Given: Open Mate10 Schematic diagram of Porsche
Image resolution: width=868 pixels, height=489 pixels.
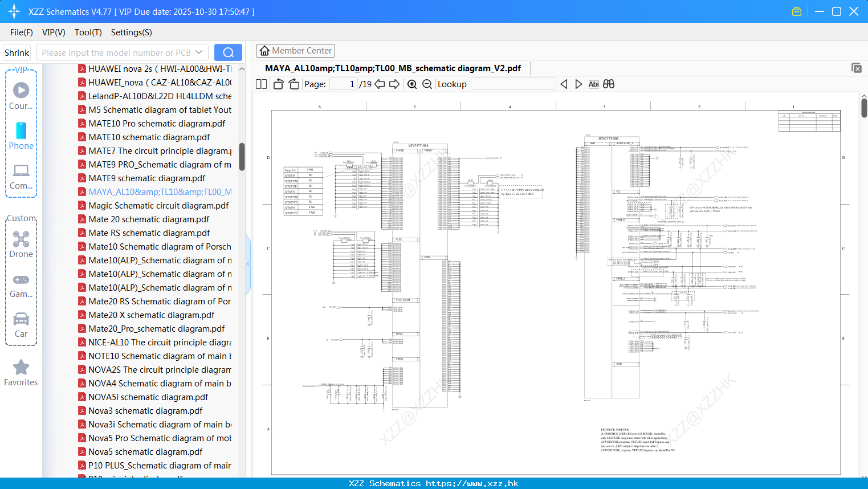Looking at the screenshot, I should click(154, 246).
